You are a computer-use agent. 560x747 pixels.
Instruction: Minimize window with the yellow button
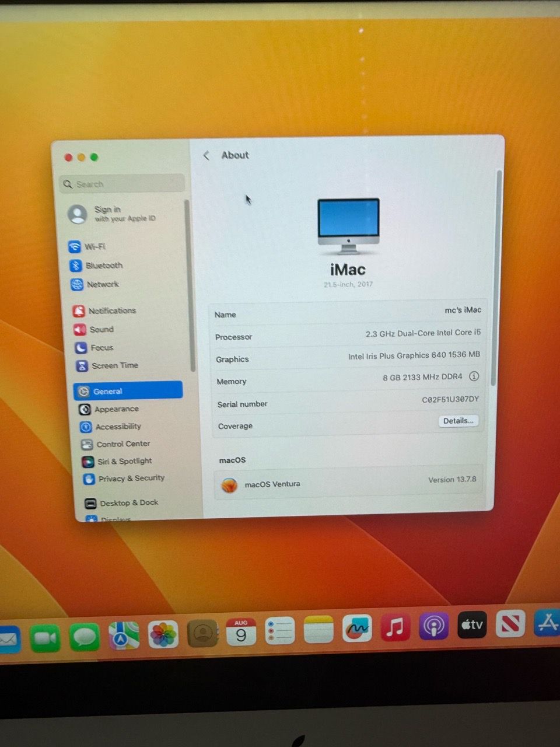click(x=81, y=158)
